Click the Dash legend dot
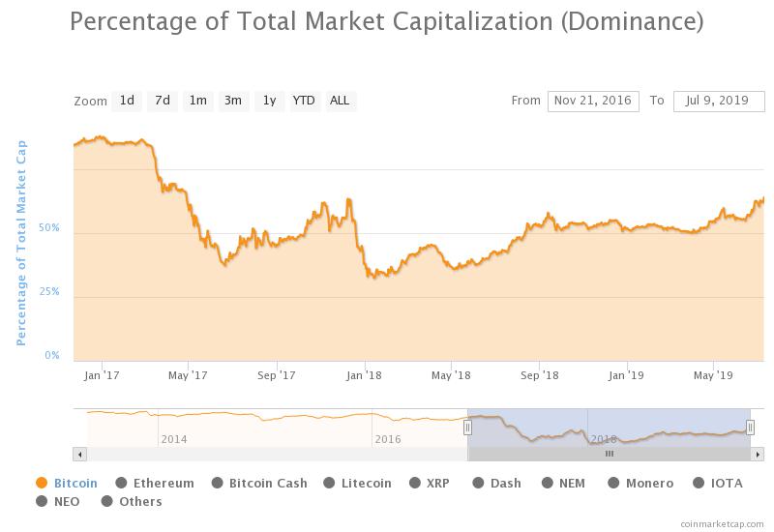The height and width of the screenshot is (532, 774). [x=480, y=484]
